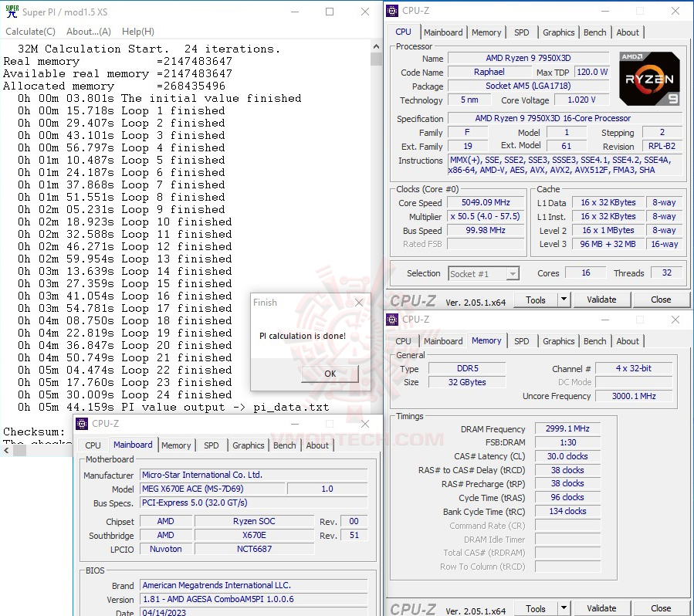Select SPD tab in Memory CPU-Z window

click(x=521, y=341)
